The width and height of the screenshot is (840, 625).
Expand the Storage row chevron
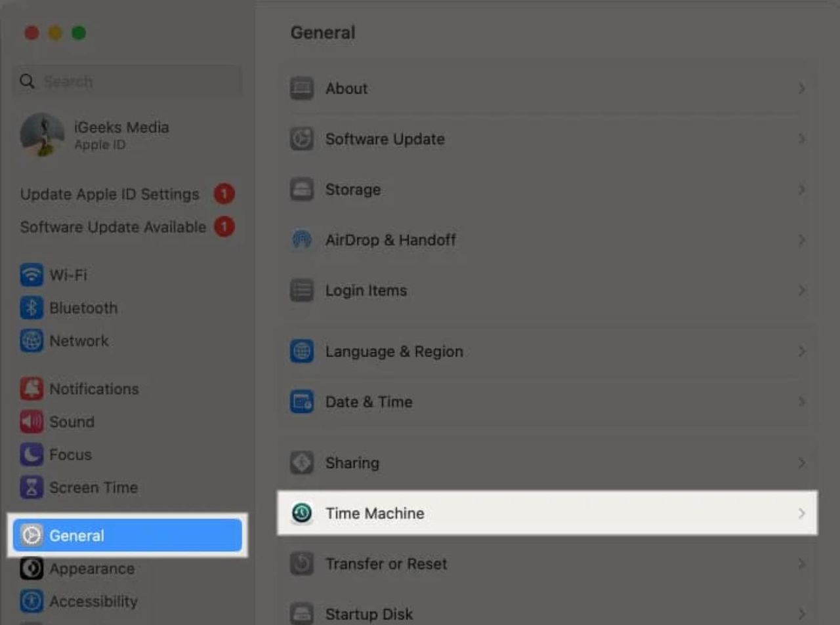(801, 190)
